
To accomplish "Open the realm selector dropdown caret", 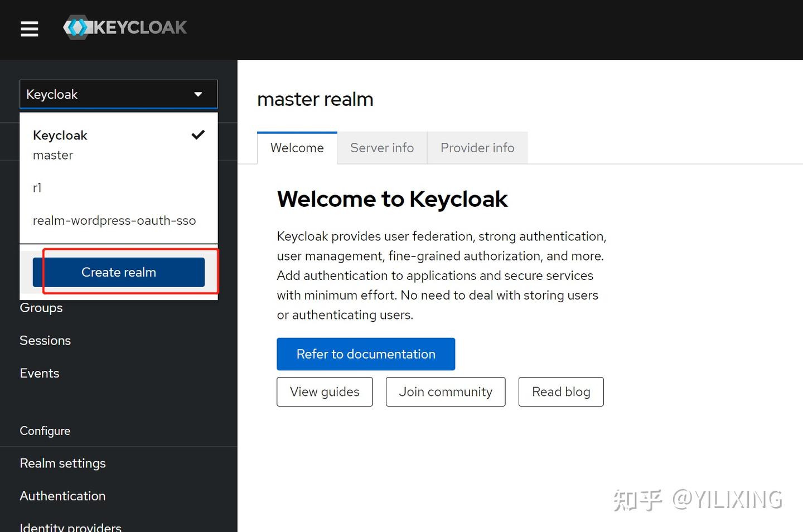I will (x=198, y=94).
